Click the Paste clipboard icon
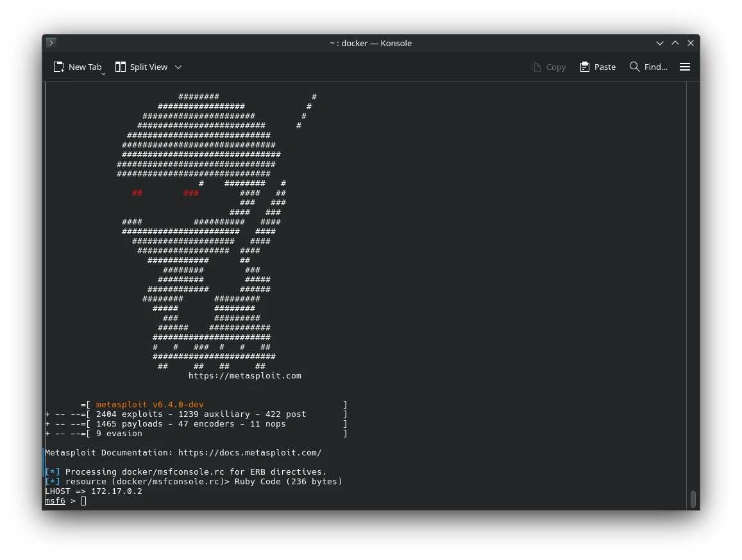 point(585,67)
